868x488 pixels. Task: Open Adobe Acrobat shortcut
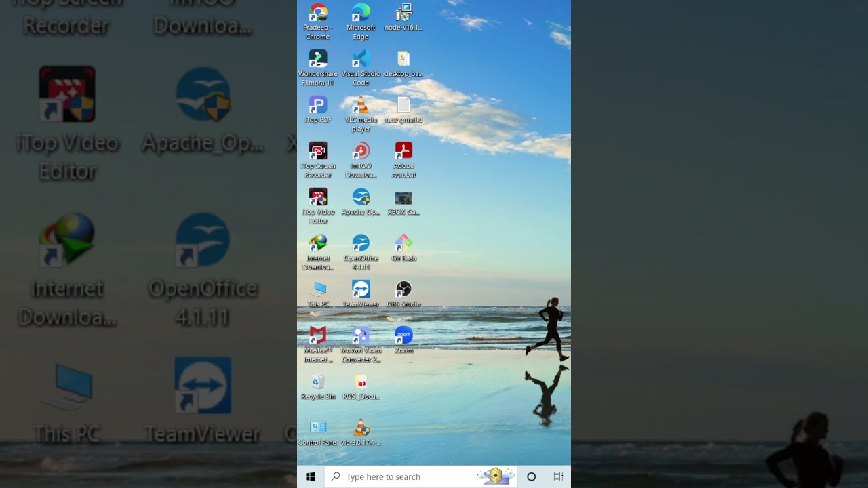tap(403, 159)
